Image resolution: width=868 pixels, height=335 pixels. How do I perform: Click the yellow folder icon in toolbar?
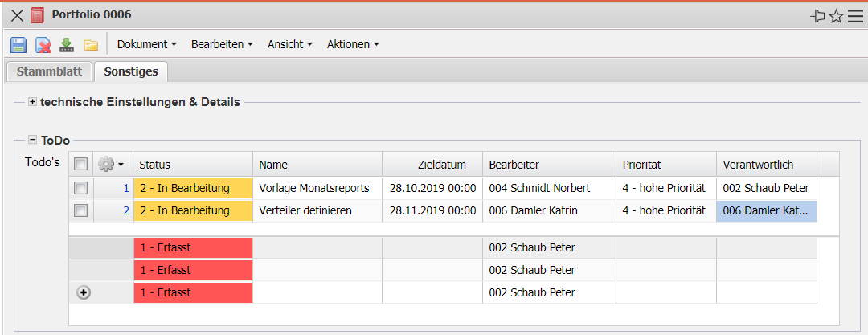tap(91, 45)
